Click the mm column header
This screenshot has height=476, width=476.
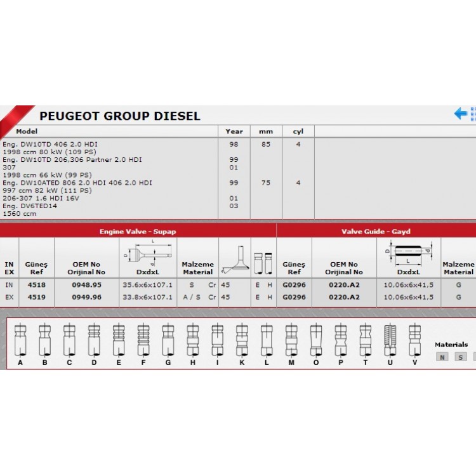(x=266, y=131)
